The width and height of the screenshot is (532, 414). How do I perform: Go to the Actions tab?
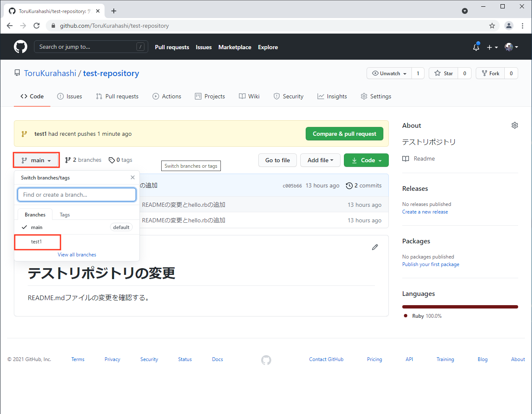pos(167,96)
